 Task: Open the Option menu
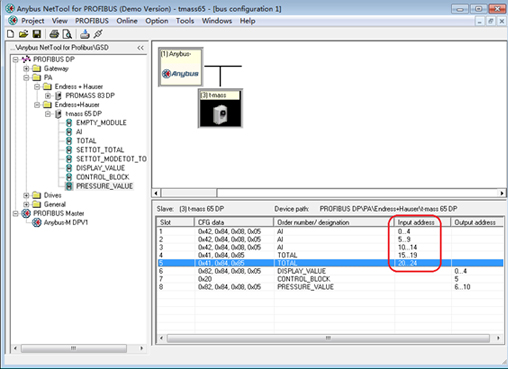157,21
